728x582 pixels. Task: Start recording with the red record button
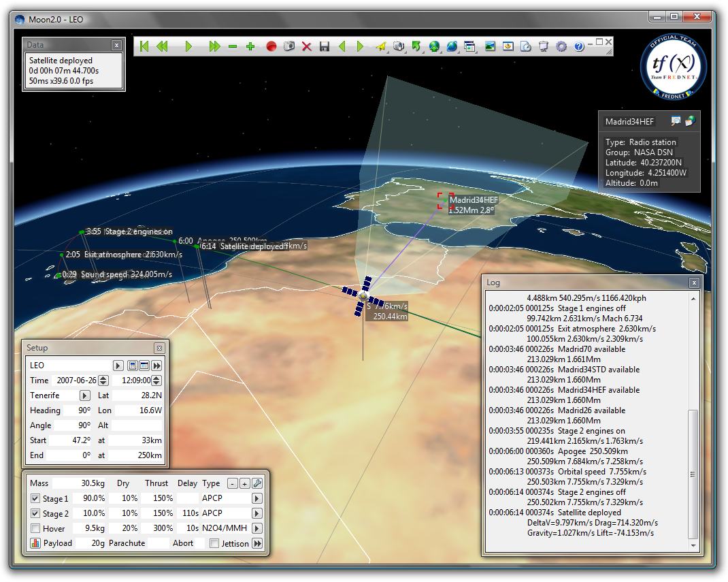(x=271, y=46)
